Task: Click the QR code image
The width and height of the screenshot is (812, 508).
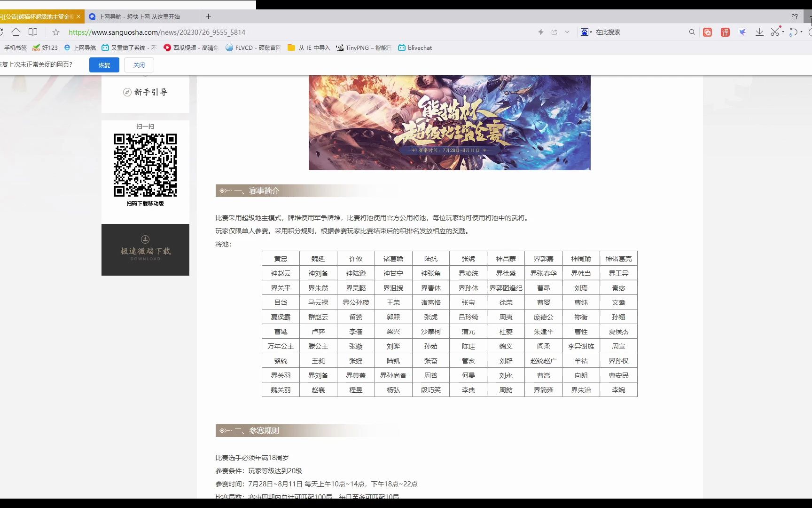Action: (x=145, y=165)
